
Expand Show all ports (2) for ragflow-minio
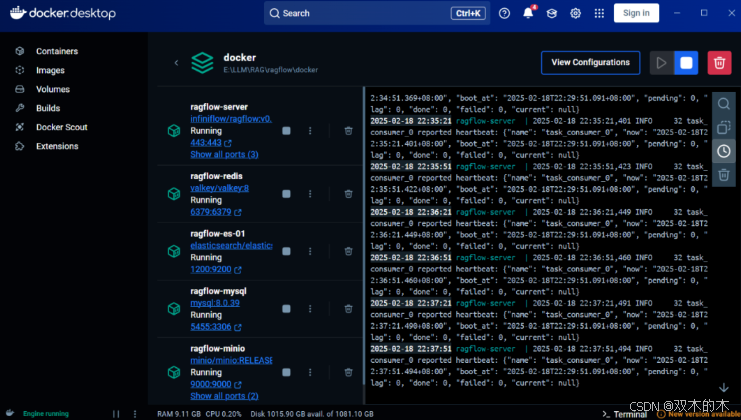[x=224, y=396]
